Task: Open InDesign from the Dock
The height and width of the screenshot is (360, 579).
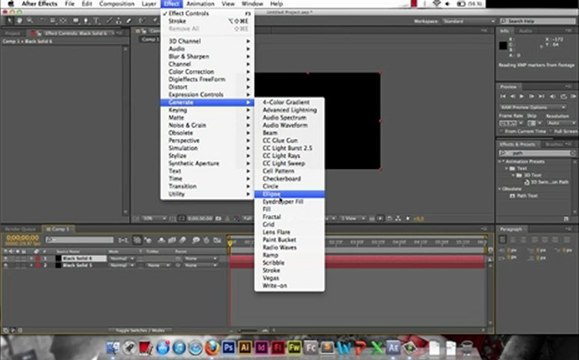Action: pyautogui.click(x=261, y=347)
